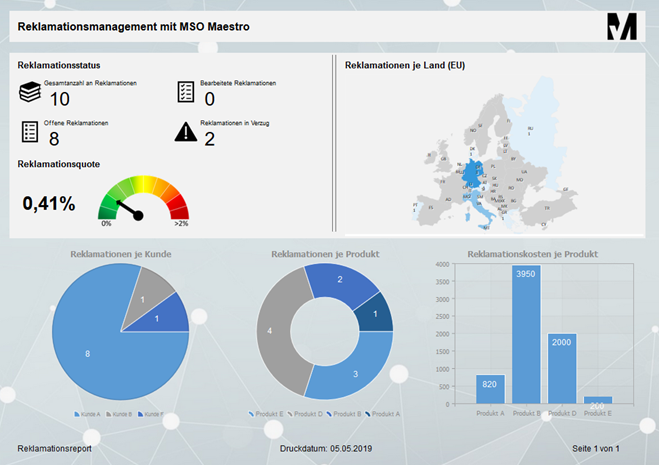Viewport: 659px width, 465px height.
Task: Click the stacked books icon for total complaints
Action: pyautogui.click(x=30, y=91)
